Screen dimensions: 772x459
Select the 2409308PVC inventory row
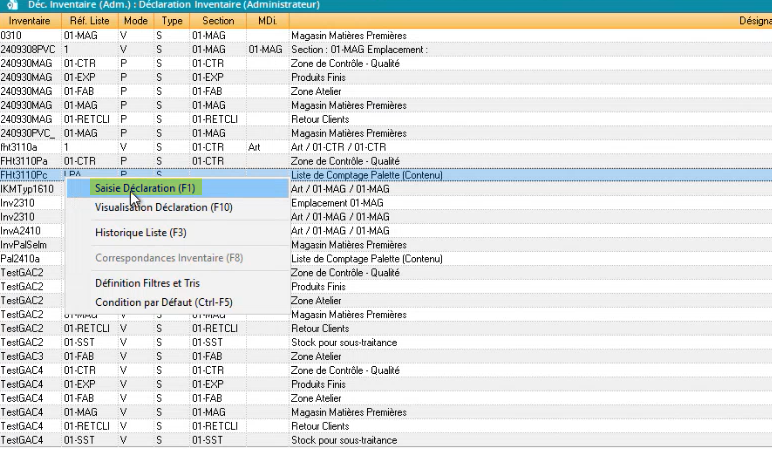click(28, 48)
